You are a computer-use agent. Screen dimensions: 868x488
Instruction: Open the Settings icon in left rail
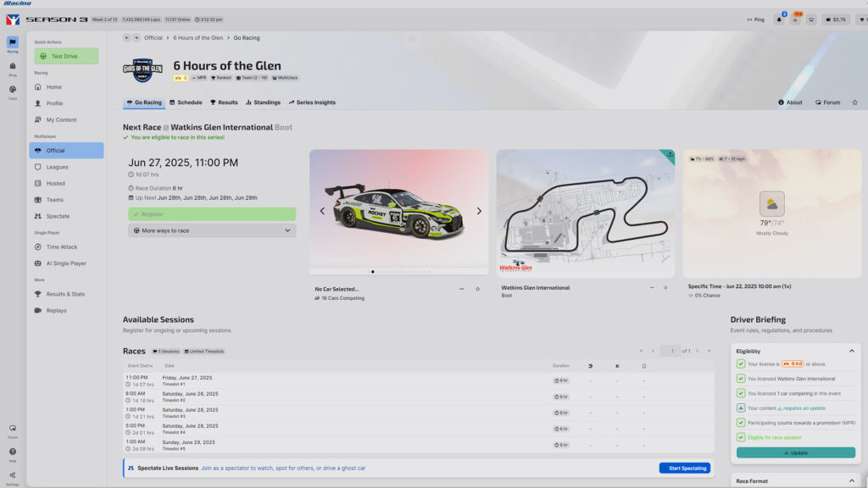12,478
